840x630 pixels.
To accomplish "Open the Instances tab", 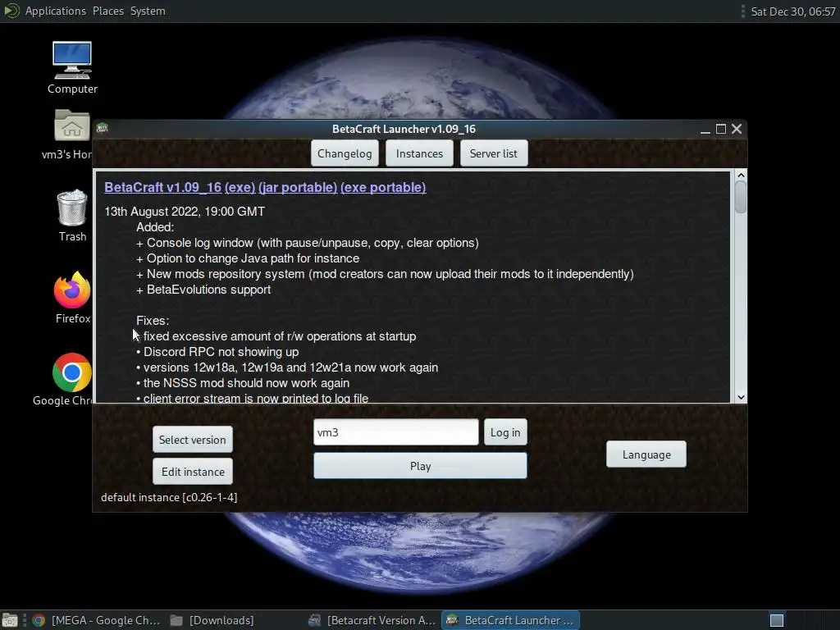I will pos(419,153).
